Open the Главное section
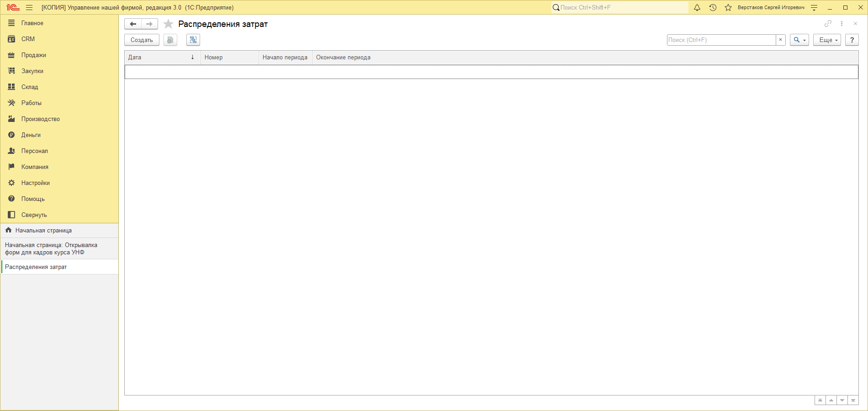Screen dimensions: 868x411 tap(59, 23)
